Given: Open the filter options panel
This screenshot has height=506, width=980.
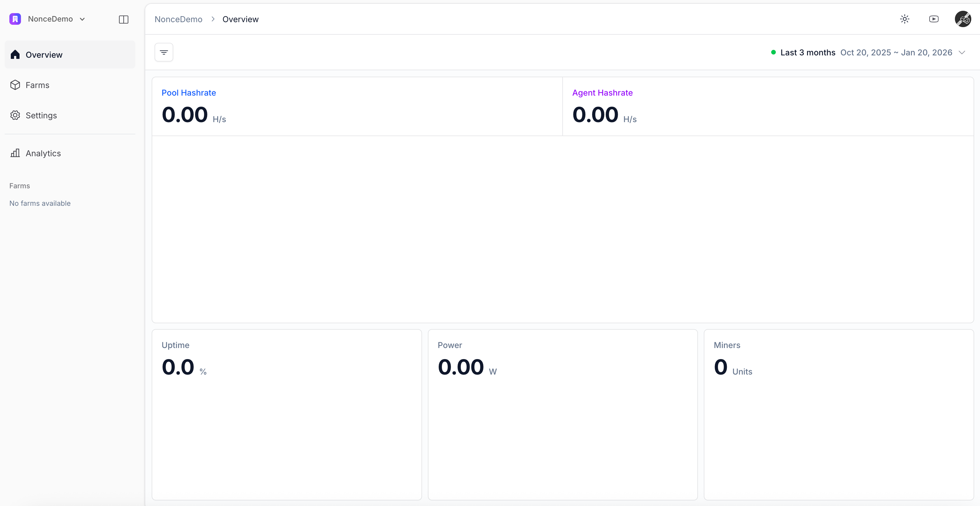Looking at the screenshot, I should (x=164, y=52).
